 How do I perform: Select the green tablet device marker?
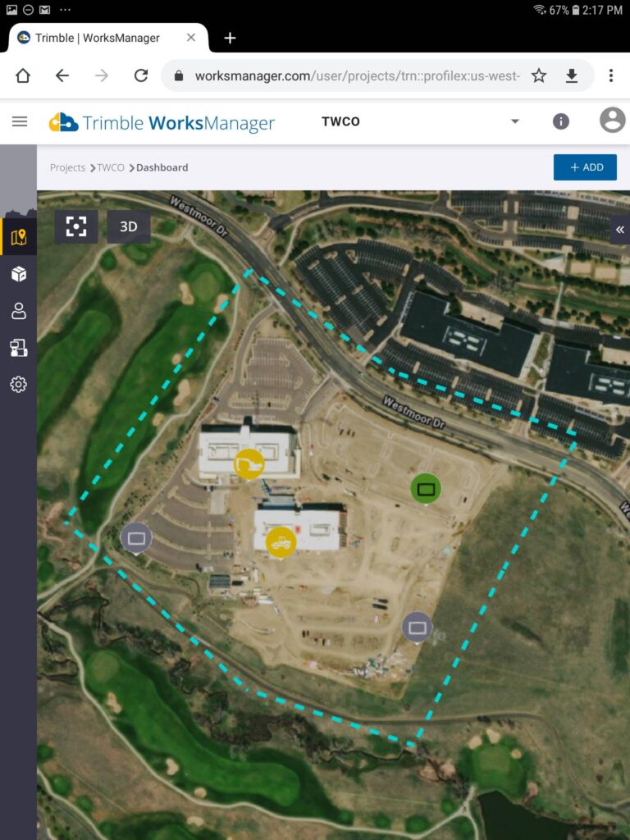426,489
